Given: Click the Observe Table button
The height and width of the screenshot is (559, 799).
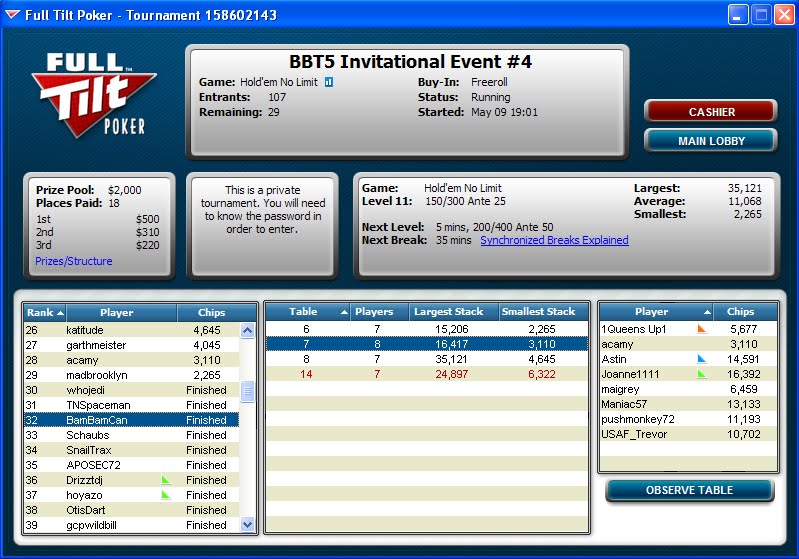Looking at the screenshot, I should (689, 490).
